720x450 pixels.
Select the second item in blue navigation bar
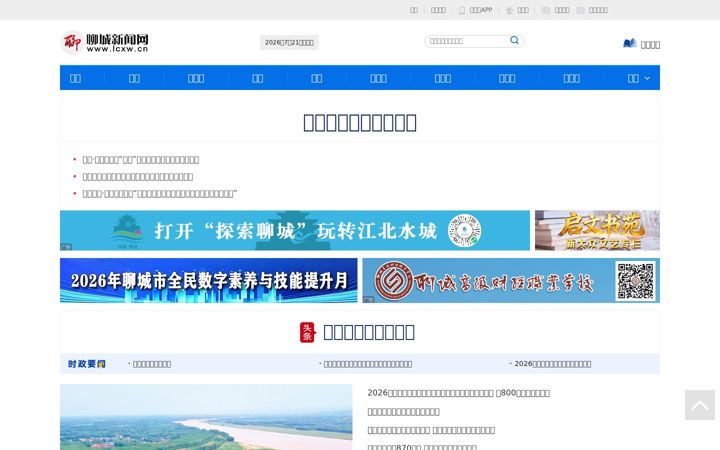[x=134, y=79]
